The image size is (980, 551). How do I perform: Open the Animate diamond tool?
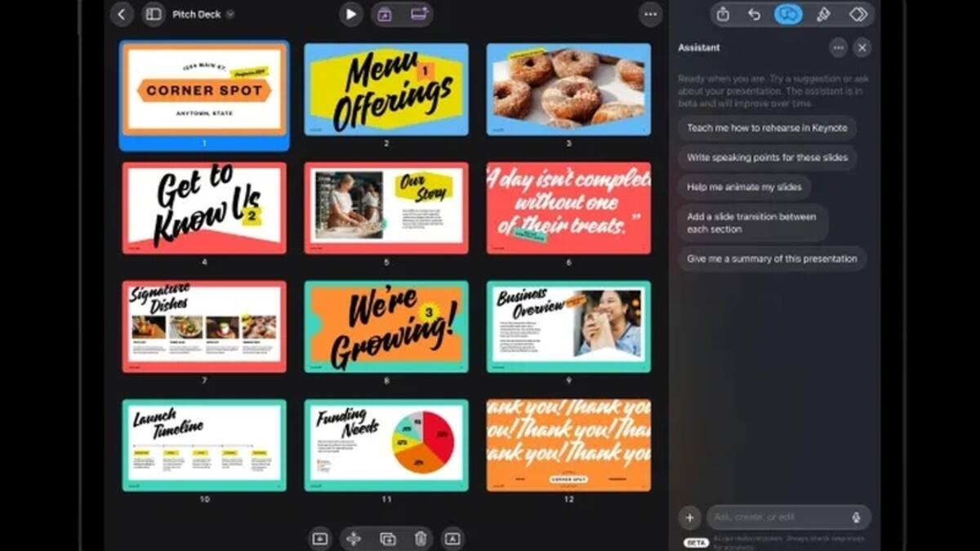click(857, 14)
